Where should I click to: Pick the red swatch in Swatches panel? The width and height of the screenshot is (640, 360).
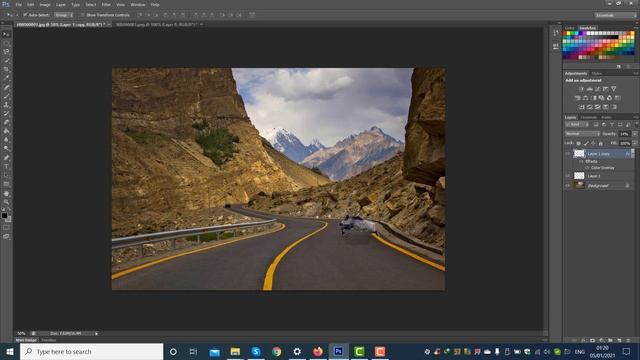pos(565,34)
